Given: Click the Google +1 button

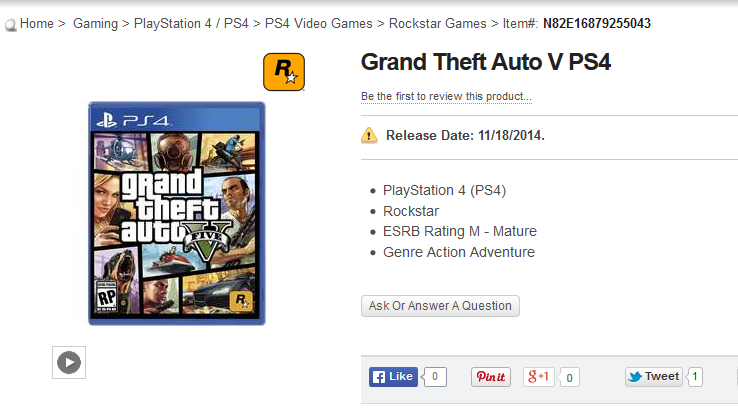Looking at the screenshot, I should coord(538,377).
